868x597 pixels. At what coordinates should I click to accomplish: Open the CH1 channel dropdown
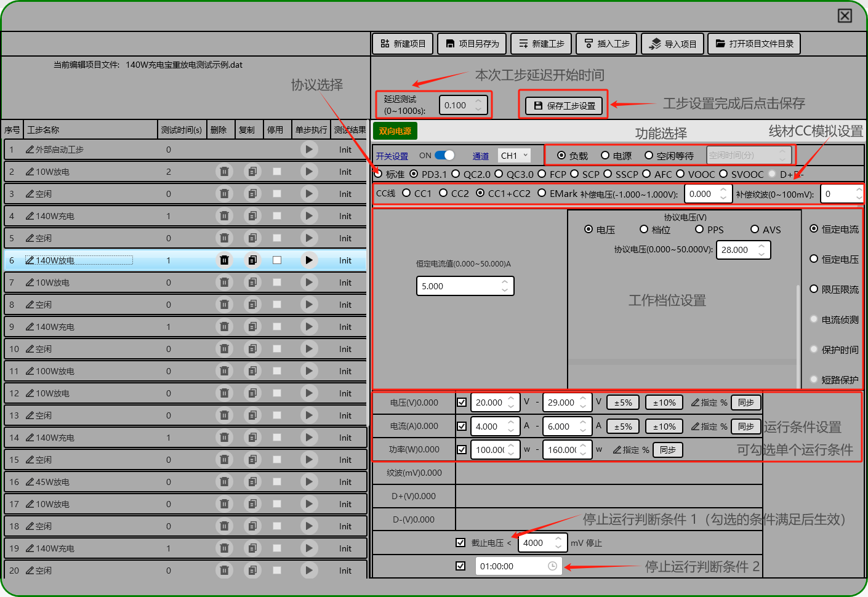515,156
